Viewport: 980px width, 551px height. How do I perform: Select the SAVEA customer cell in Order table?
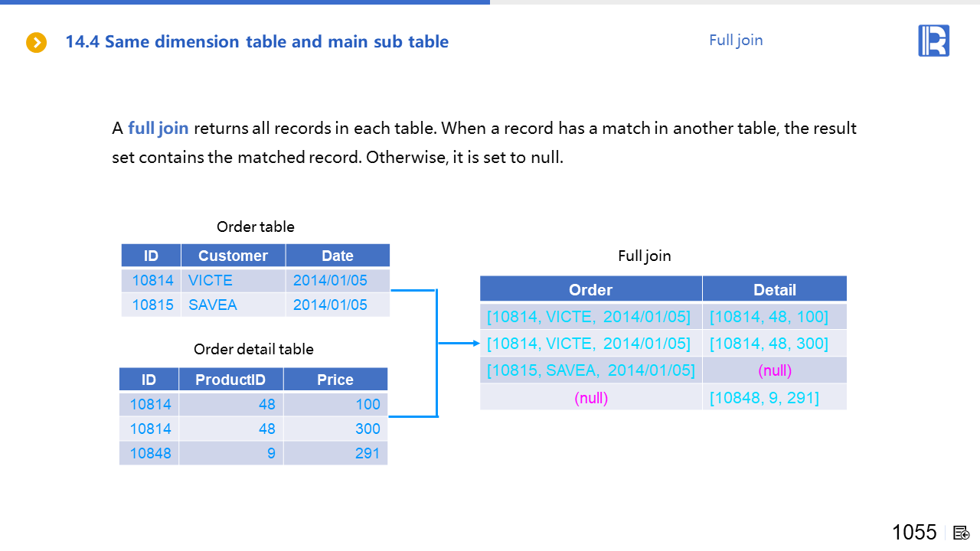[x=213, y=305]
